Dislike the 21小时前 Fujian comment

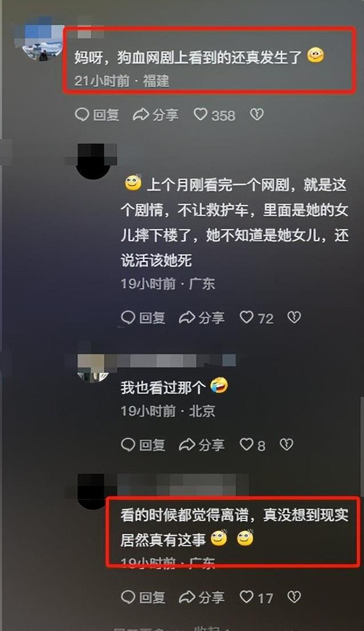pyautogui.click(x=256, y=115)
